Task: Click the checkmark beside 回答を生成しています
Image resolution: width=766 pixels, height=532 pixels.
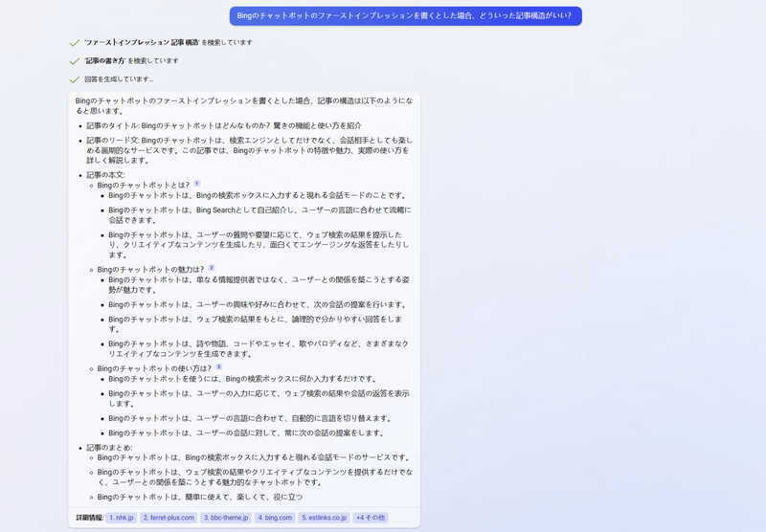Action: pos(75,79)
